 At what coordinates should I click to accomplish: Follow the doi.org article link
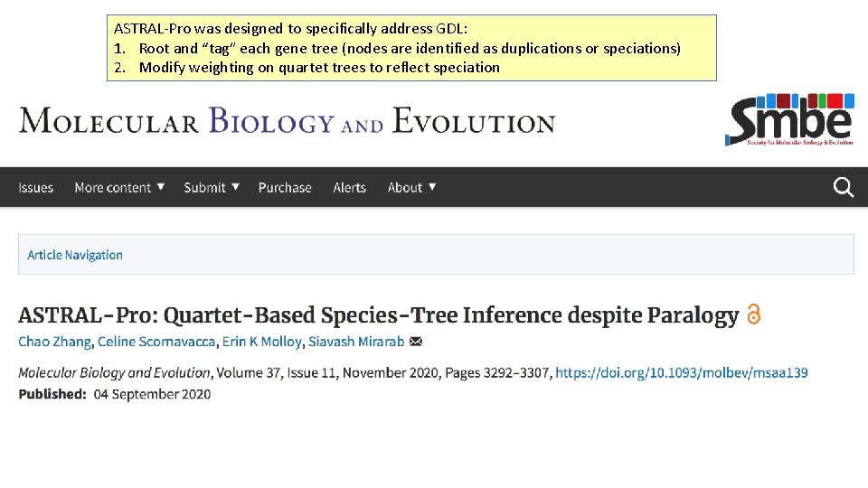tap(681, 372)
